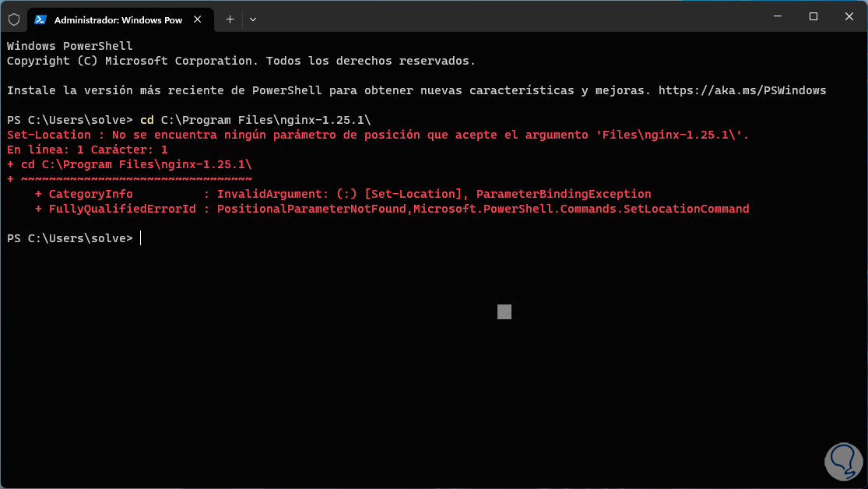Select the Administrador: Windows PowerShell tab
Screen dimensions: 868x489
tap(120, 19)
